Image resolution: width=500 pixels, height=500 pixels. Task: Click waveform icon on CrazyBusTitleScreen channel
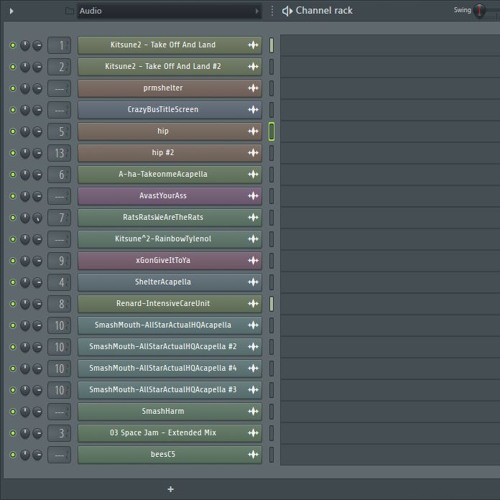click(253, 110)
